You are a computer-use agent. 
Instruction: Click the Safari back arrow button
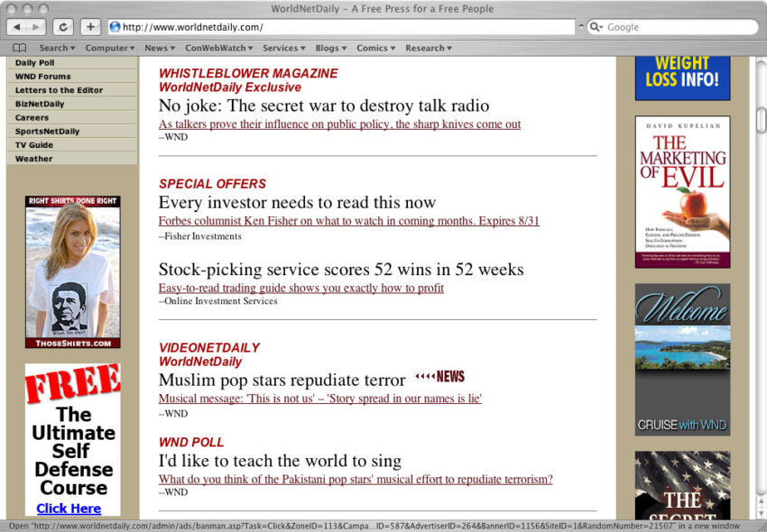pos(17,27)
